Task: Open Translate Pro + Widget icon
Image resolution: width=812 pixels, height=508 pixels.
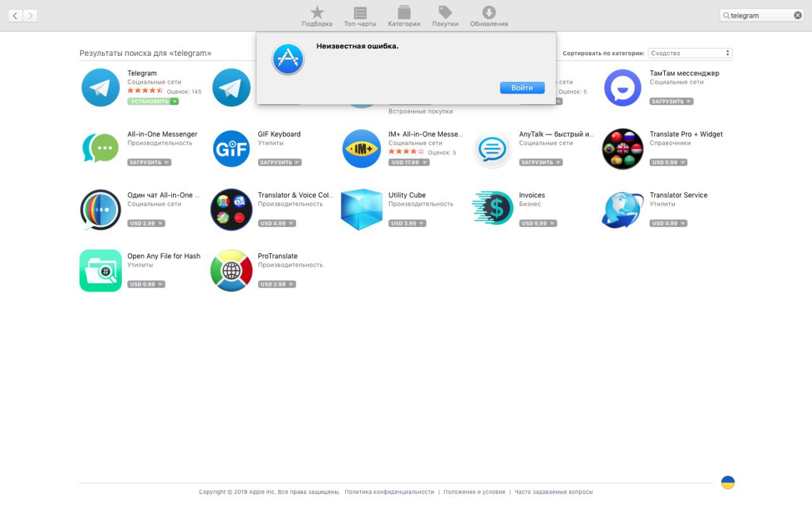Action: pyautogui.click(x=623, y=149)
